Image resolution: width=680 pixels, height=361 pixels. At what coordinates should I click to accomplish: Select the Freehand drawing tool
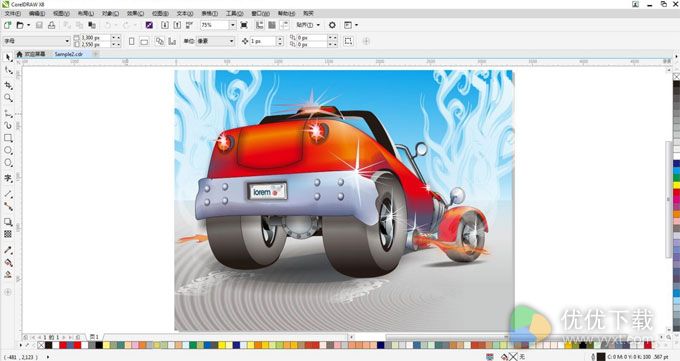[x=8, y=114]
